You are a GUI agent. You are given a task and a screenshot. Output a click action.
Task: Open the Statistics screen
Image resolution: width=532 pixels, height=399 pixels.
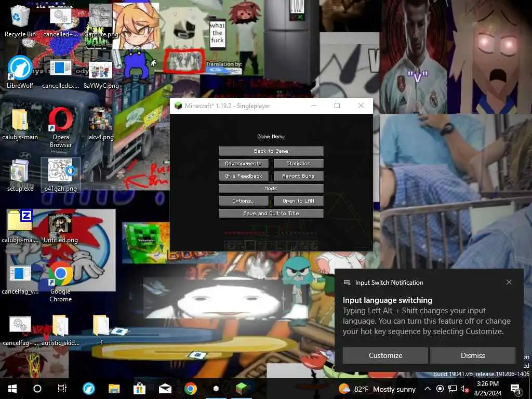click(298, 164)
